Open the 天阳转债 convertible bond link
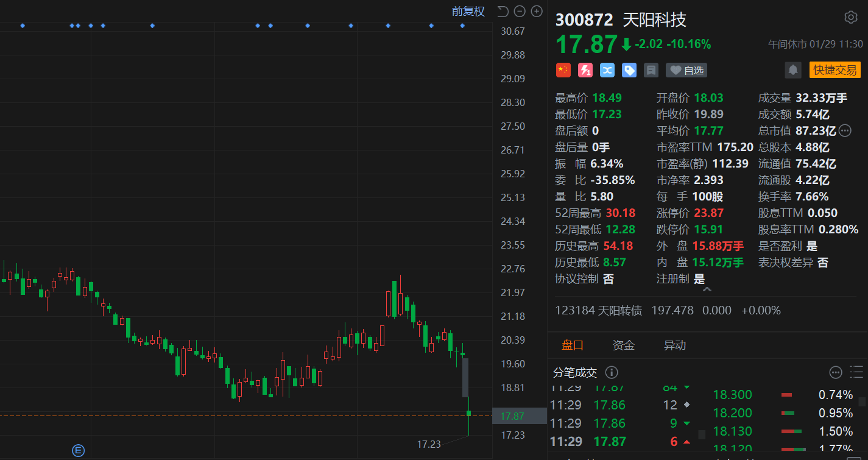Viewport: 868px width, 460px height. tap(598, 310)
